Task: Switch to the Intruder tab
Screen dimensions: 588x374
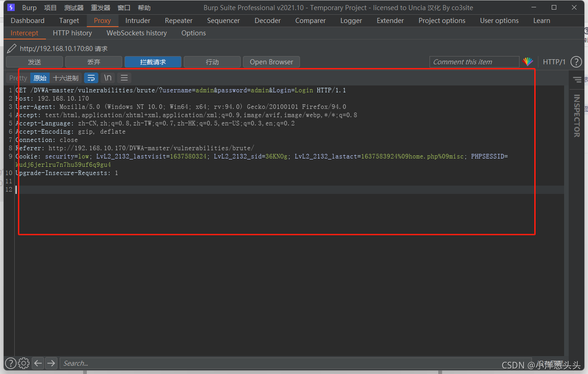Action: click(138, 20)
